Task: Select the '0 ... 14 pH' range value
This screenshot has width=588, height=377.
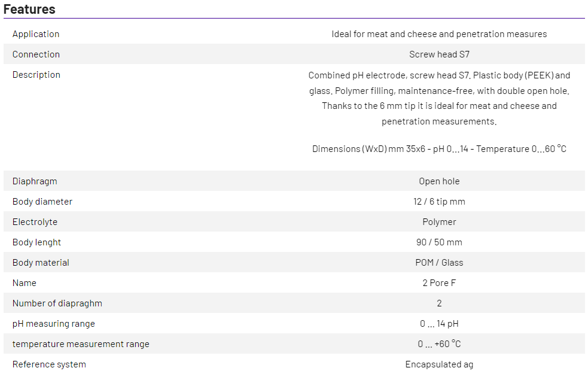Action: click(x=439, y=324)
